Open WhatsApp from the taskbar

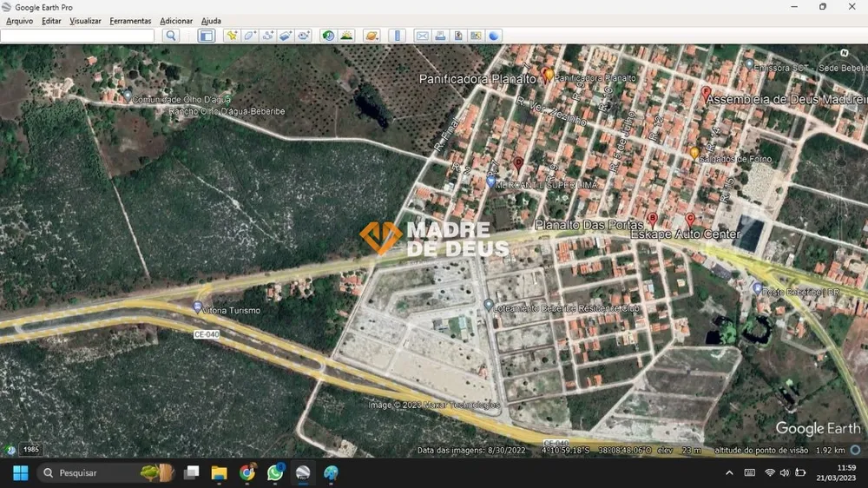click(275, 472)
